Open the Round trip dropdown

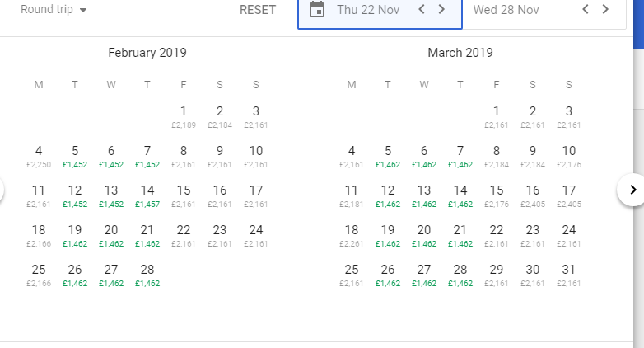pos(54,10)
